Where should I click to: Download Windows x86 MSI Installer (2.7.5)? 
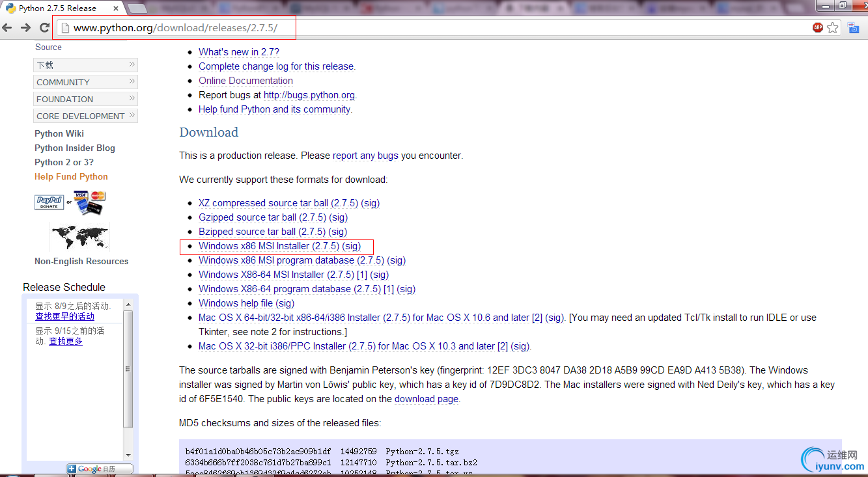(x=269, y=246)
